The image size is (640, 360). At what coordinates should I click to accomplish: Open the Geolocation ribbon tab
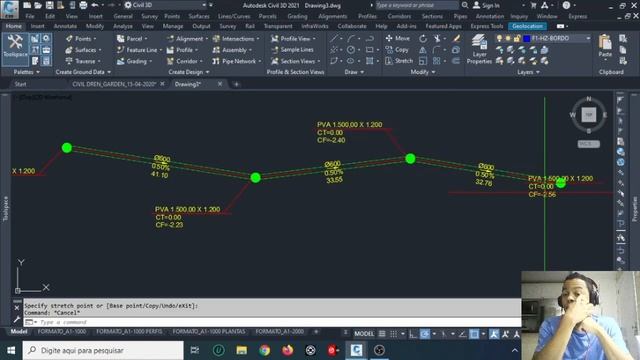[527, 26]
